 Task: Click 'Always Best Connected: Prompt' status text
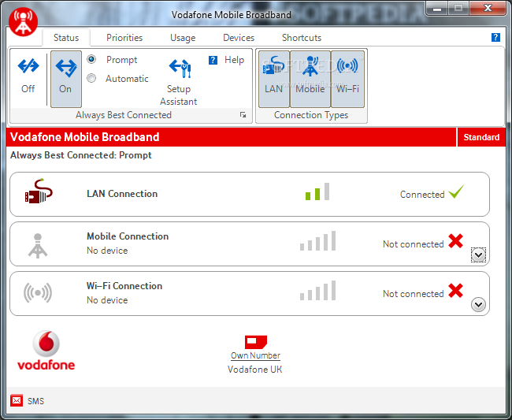point(81,155)
